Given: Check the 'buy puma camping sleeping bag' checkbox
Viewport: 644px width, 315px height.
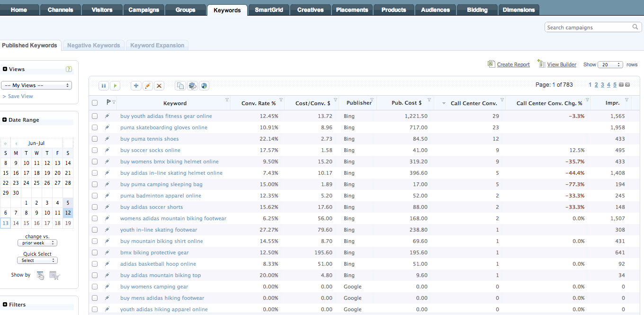Looking at the screenshot, I should [x=95, y=184].
